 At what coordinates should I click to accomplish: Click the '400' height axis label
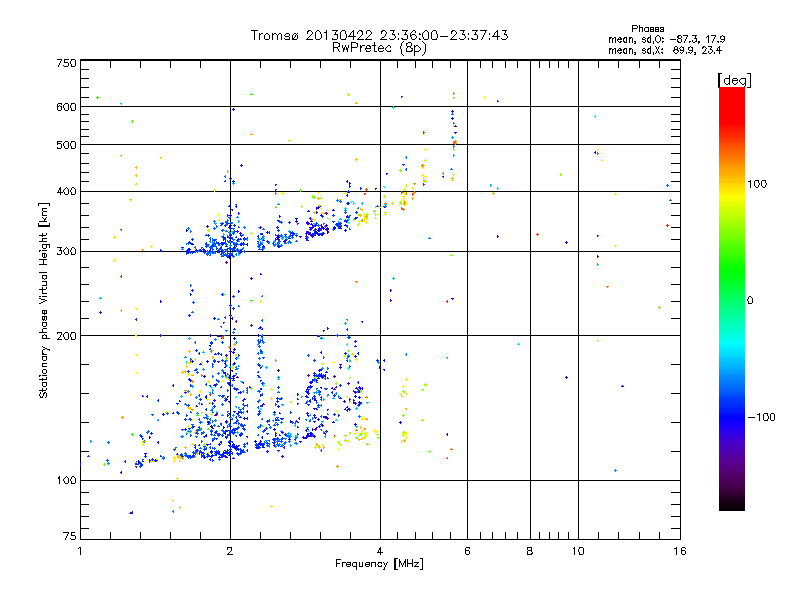pyautogui.click(x=66, y=192)
